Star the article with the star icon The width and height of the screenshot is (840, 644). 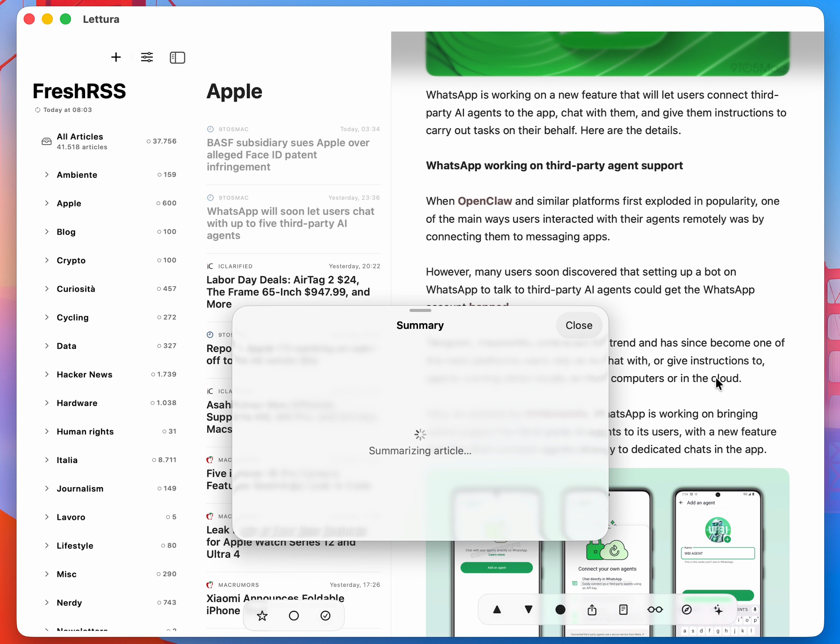[262, 616]
